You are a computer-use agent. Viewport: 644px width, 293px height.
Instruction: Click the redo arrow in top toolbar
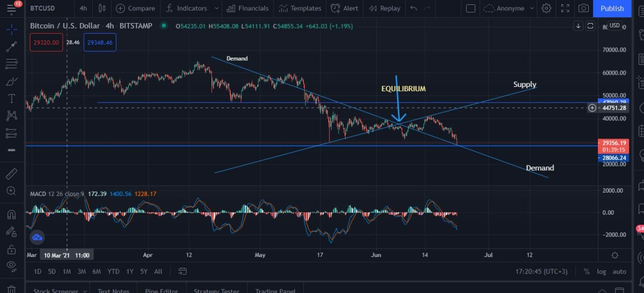tap(427, 8)
